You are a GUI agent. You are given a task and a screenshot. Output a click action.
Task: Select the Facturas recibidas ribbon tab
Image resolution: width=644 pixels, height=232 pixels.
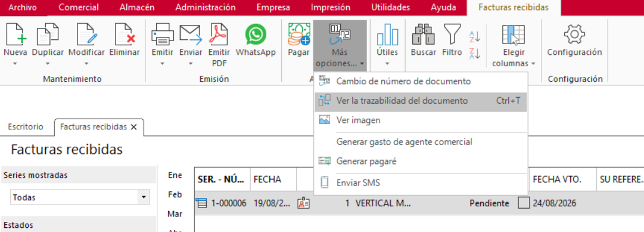point(514,7)
